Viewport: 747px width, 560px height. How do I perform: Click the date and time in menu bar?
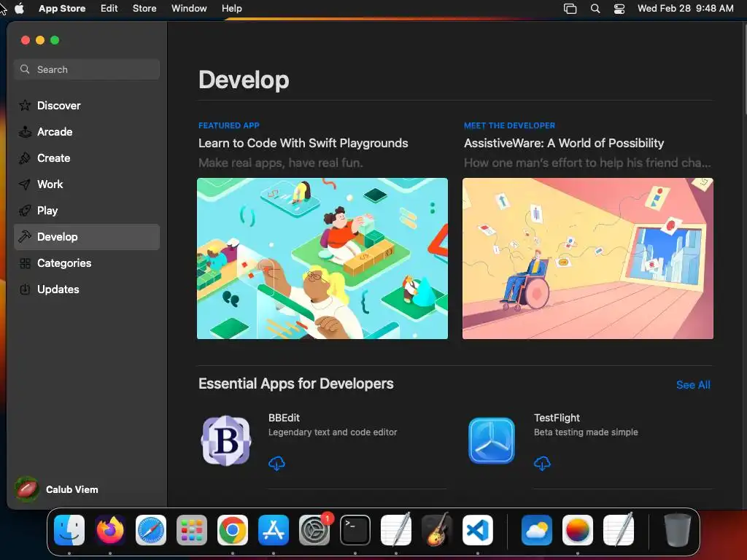(x=686, y=8)
